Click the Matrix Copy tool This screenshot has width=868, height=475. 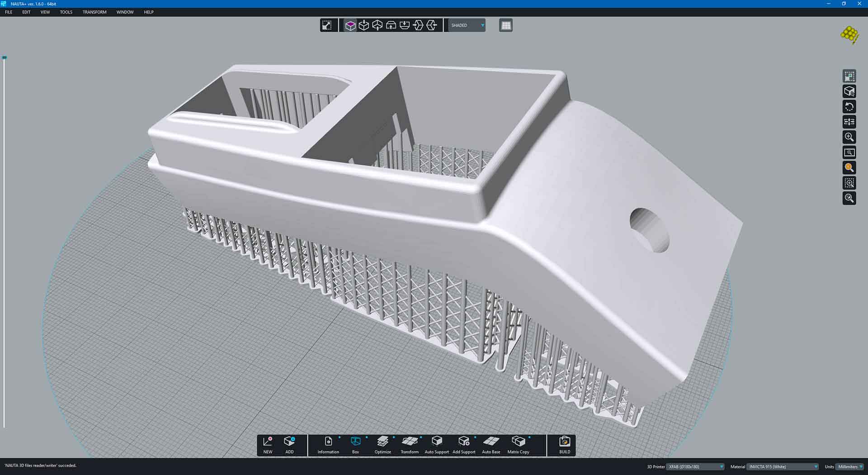(x=518, y=445)
